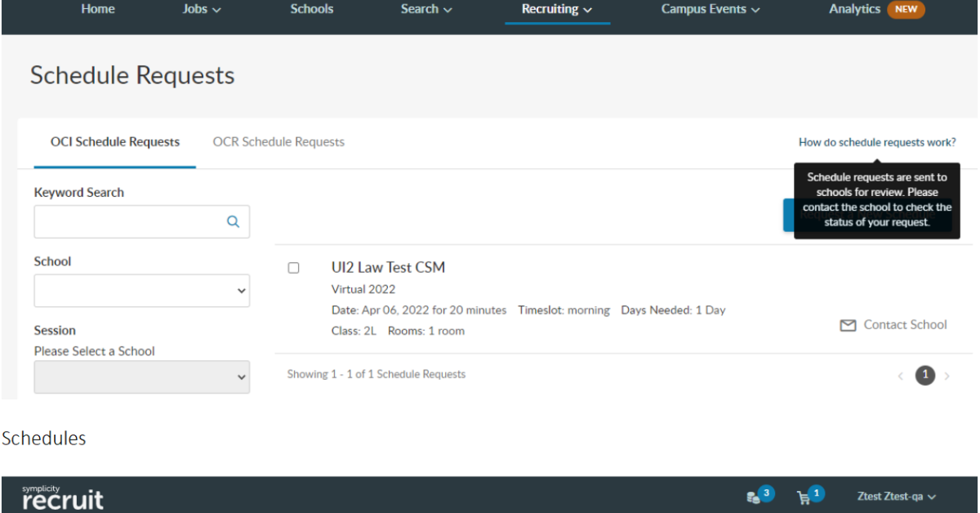Select the OCI Schedule Requests tab
980x513 pixels.
click(x=114, y=142)
